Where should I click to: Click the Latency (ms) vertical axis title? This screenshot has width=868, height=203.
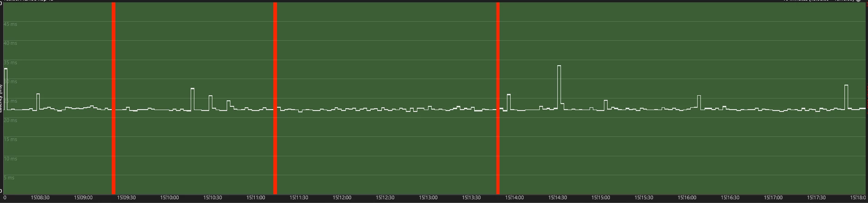click(1, 98)
